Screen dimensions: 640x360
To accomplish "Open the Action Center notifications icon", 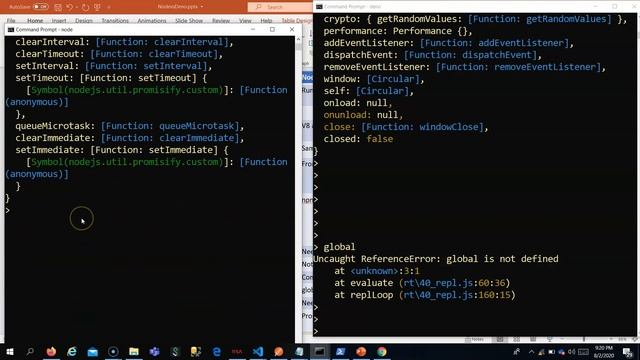I will [627, 351].
